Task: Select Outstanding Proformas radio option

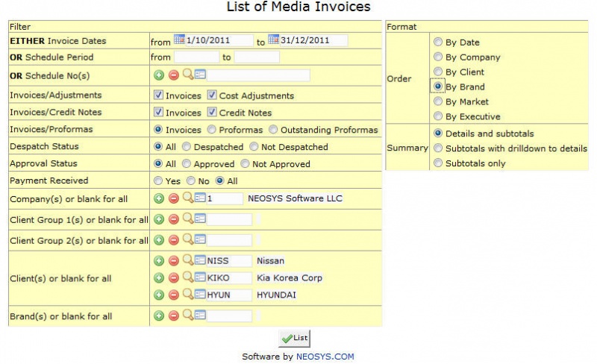Action: [x=273, y=130]
